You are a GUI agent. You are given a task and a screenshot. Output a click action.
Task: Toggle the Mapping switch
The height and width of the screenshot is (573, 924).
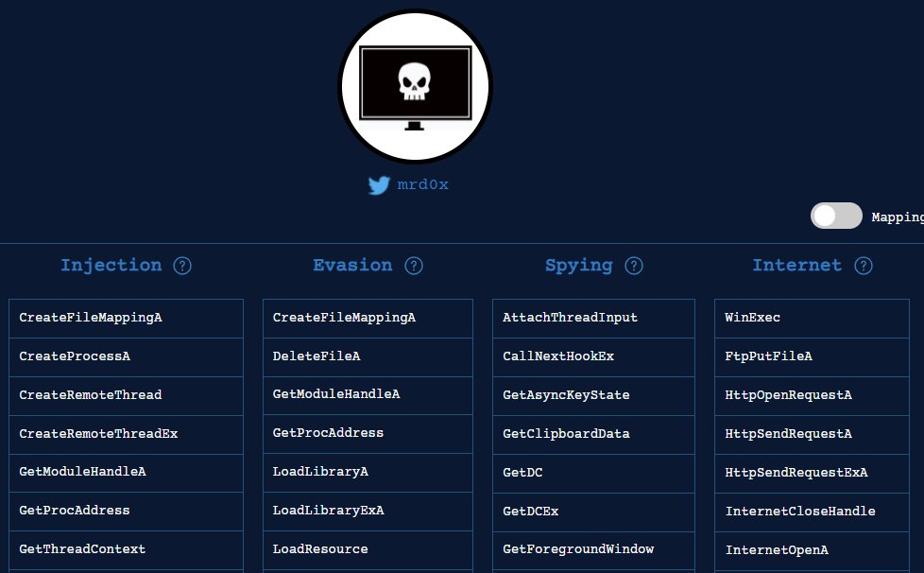[x=836, y=216]
